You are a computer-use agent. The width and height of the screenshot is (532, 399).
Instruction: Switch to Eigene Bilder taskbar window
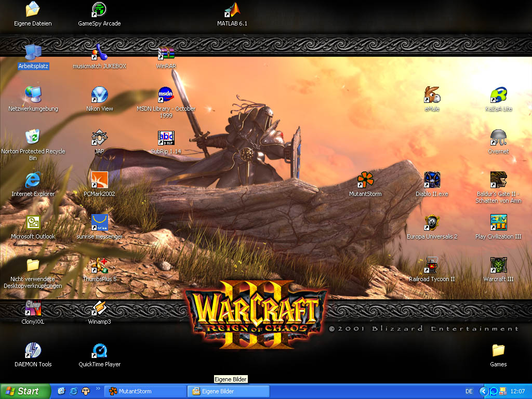click(229, 391)
